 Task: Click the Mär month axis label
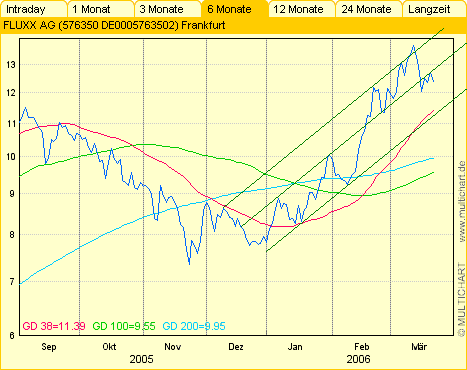(x=419, y=347)
